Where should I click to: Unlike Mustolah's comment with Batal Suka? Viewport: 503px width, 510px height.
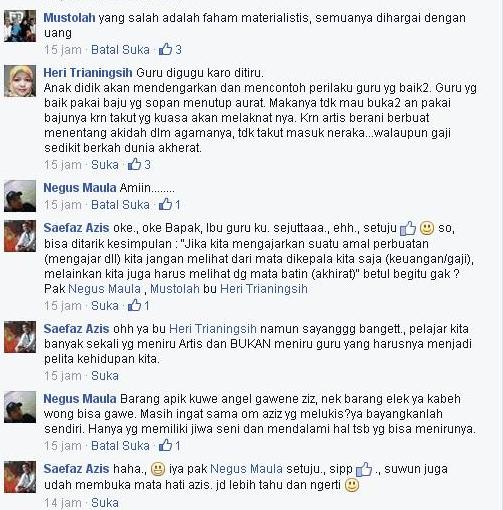pyautogui.click(x=120, y=50)
